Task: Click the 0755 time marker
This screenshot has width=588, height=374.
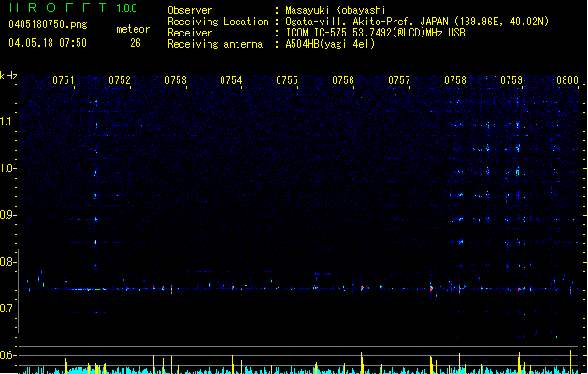Action: 287,80
